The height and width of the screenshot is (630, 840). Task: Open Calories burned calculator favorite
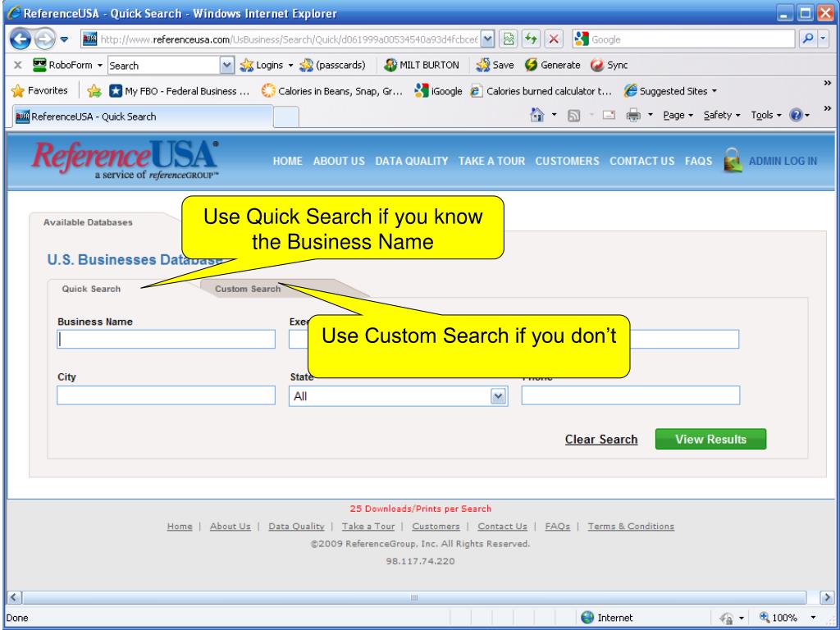(x=541, y=91)
